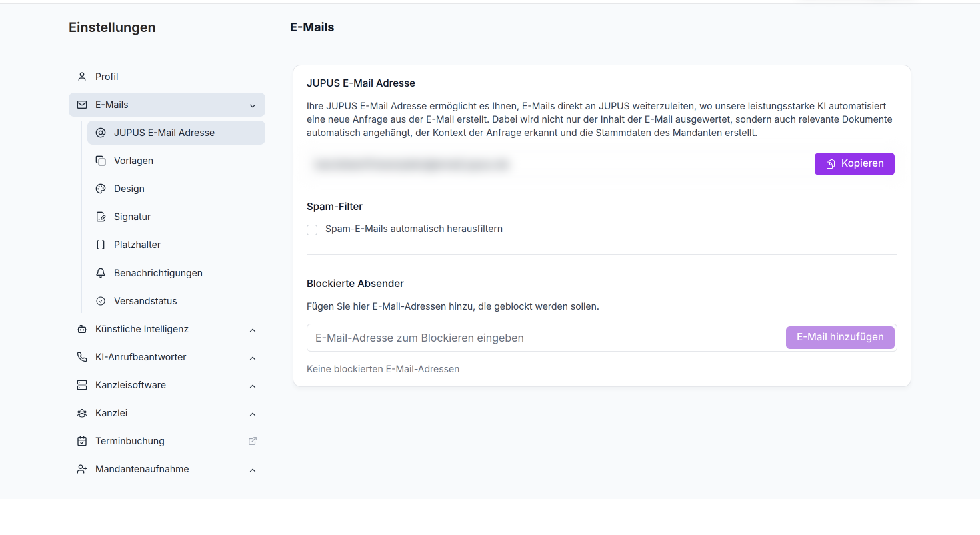Focus the E-Mail-Adresse zum Blockieren input
This screenshot has width=980, height=535.
[547, 338]
